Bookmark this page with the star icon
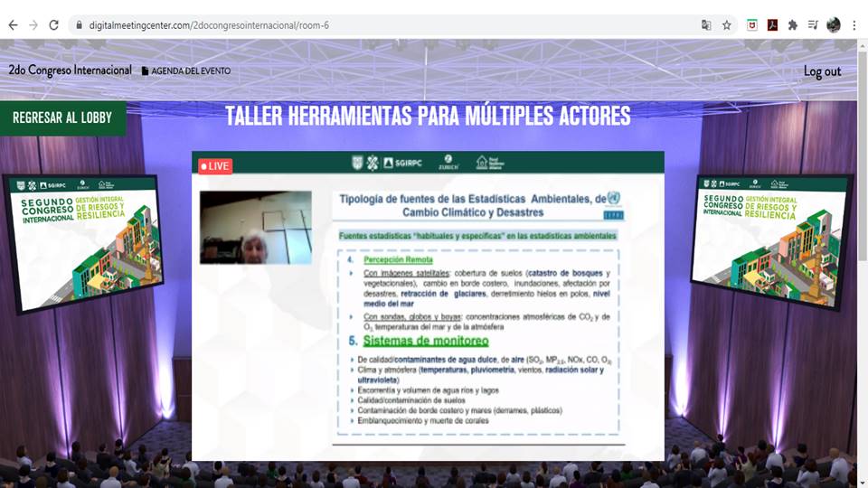 [x=726, y=25]
